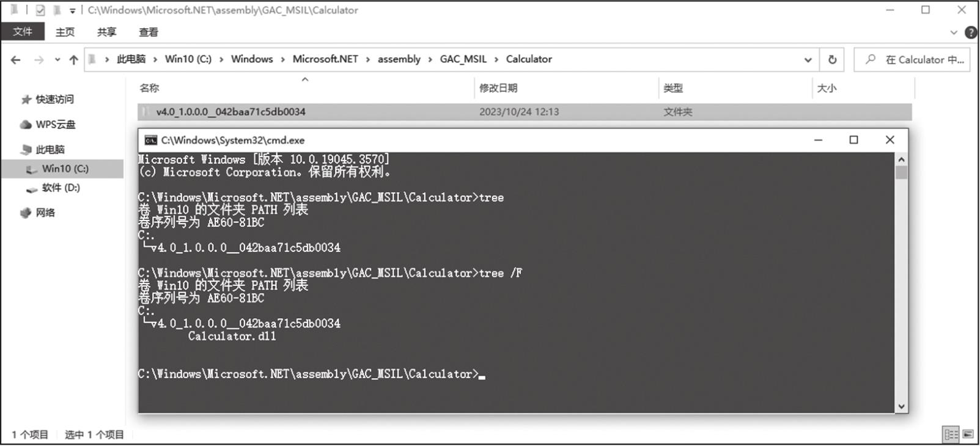Sort by 大小 column header
This screenshot has width=980, height=446.
827,88
